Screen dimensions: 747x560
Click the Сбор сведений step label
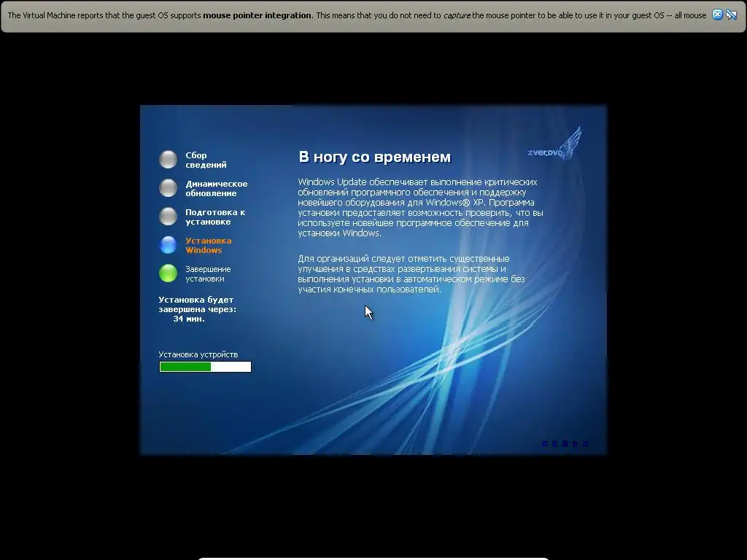(x=206, y=160)
